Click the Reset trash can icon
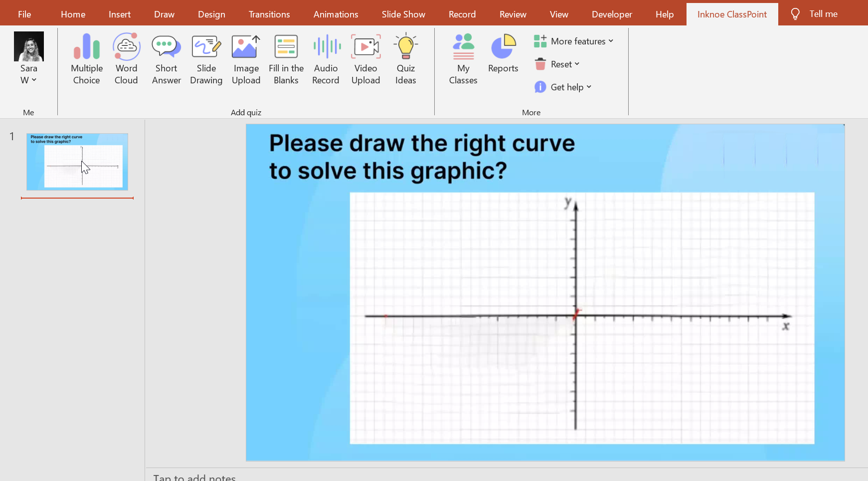 540,64
